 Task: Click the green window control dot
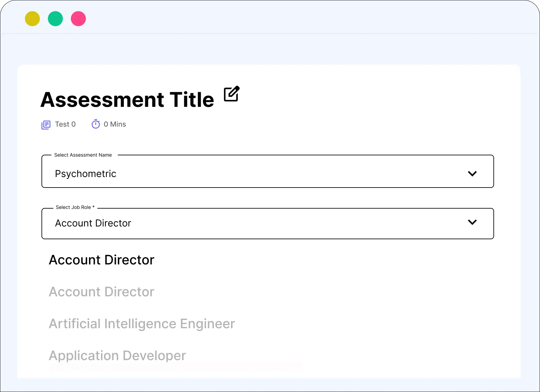point(56,19)
